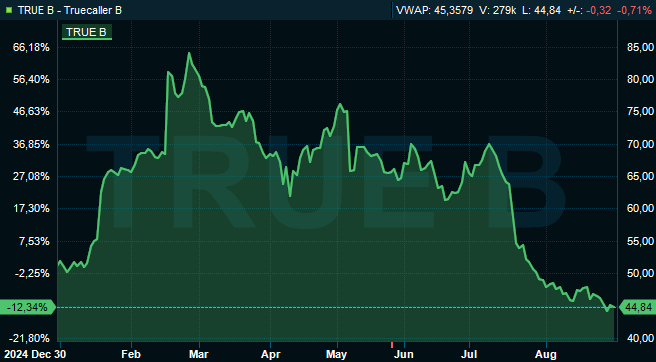Click the green -12,34% marker on left axis
656x362 pixels.
pyautogui.click(x=28, y=308)
